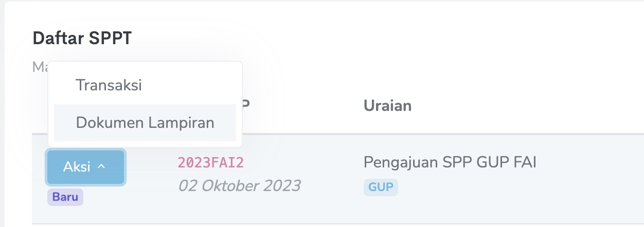Click the blue Aksi button
This screenshot has width=644, height=227.
pyautogui.click(x=85, y=167)
